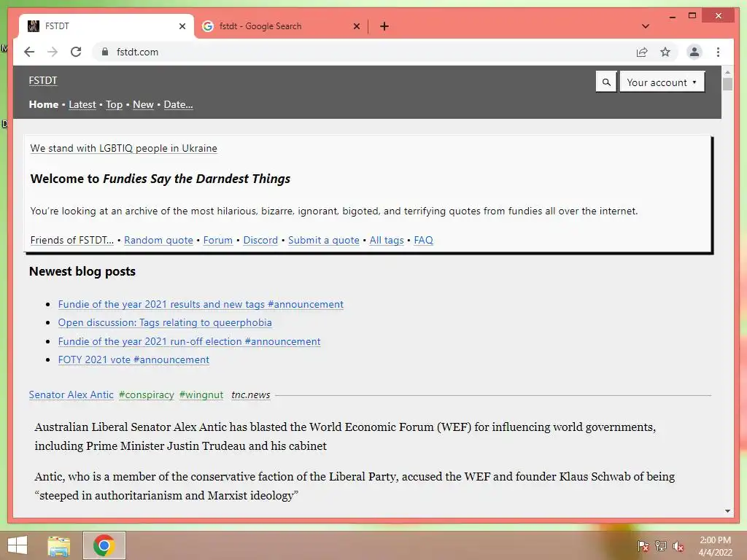Reload the fstdt.com page

[x=76, y=52]
